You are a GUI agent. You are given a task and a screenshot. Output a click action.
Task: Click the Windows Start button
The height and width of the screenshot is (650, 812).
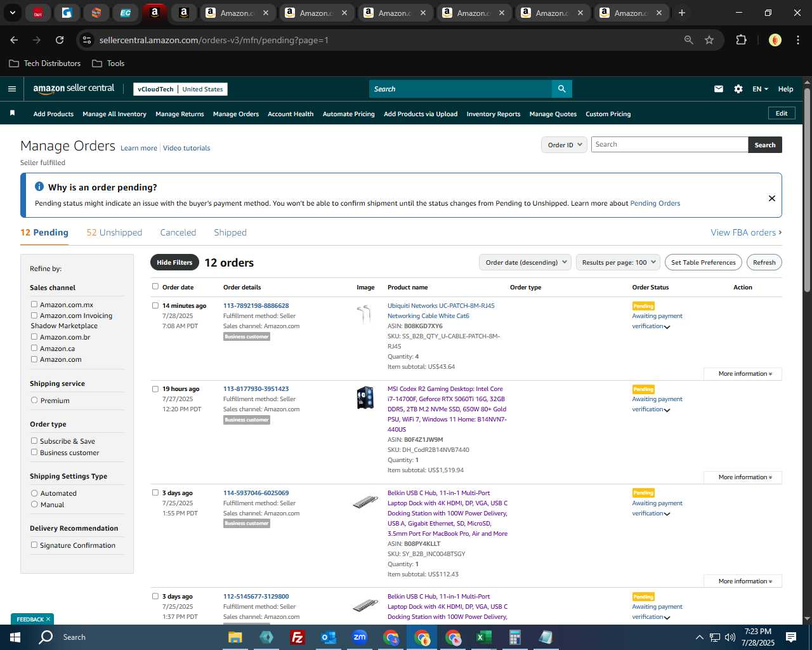coord(15,637)
